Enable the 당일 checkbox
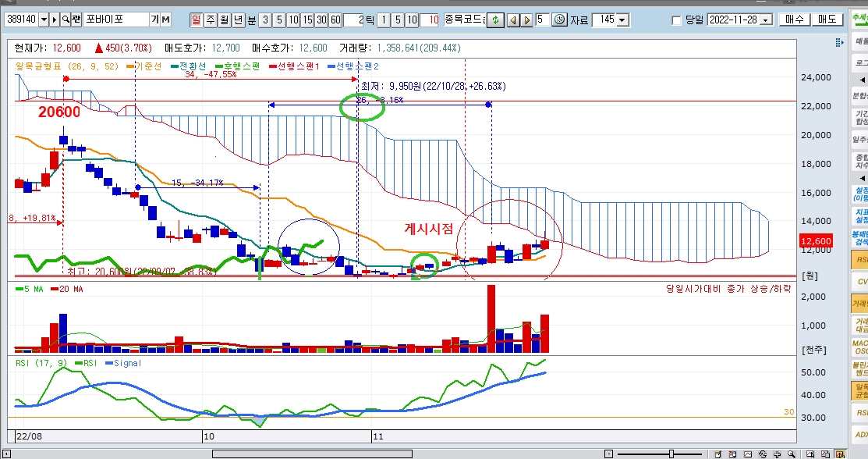The image size is (868, 459). [676, 20]
